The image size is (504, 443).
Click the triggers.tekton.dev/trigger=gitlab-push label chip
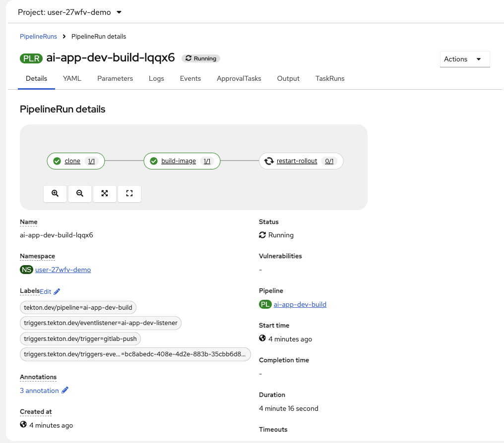[81, 338]
